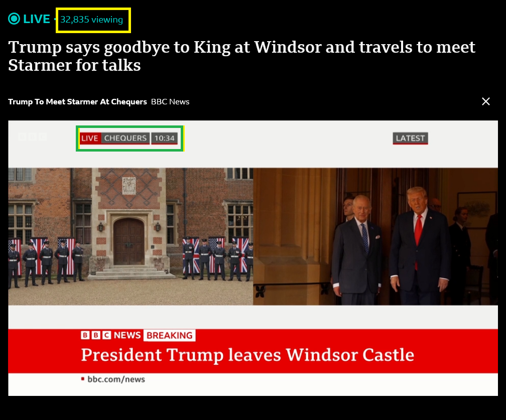Click the LATEST tag at video top right
The image size is (506, 420).
410,138
